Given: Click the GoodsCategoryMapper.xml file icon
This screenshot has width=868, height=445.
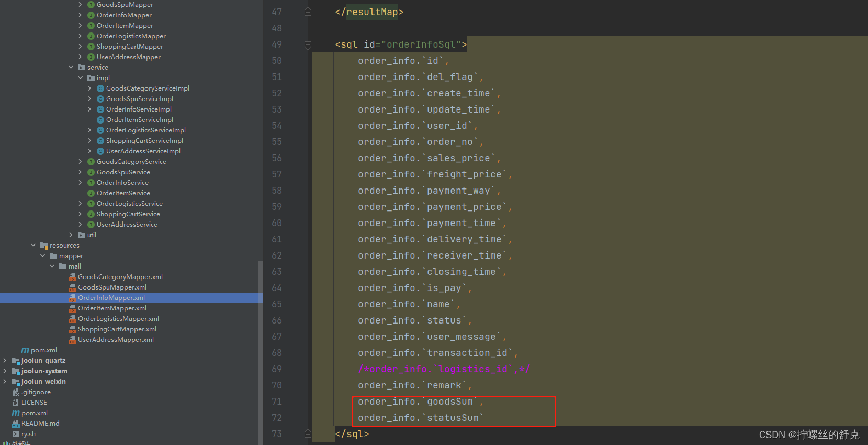Looking at the screenshot, I should [x=72, y=277].
